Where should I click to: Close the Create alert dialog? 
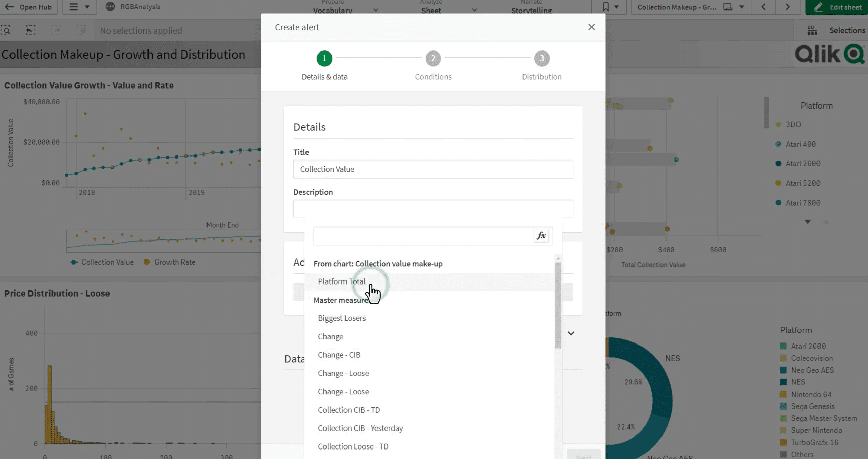coord(591,27)
